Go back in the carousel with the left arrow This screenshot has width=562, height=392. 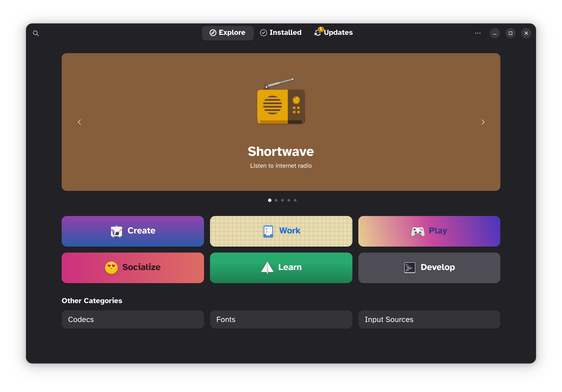79,122
